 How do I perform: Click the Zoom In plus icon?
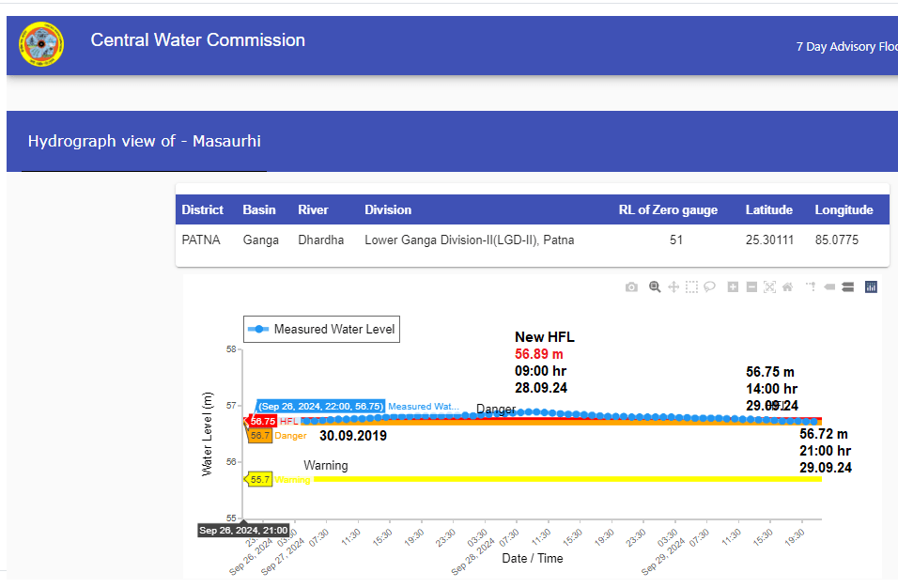pos(733,286)
